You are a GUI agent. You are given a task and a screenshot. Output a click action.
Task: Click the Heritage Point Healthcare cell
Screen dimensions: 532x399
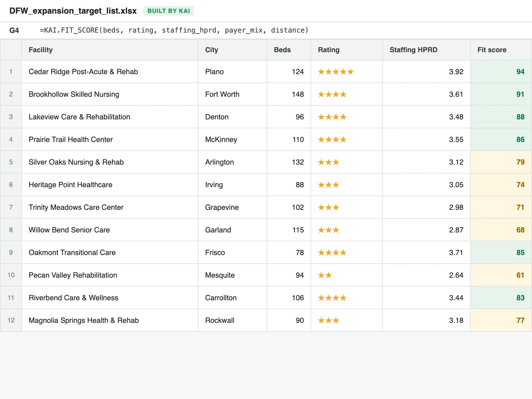click(110, 185)
